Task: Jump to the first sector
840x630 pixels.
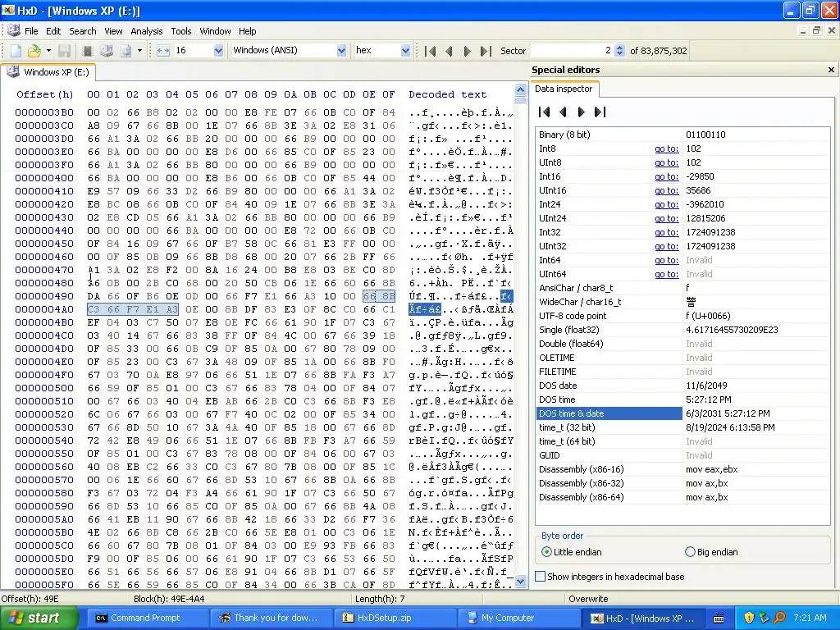Action: click(430, 51)
